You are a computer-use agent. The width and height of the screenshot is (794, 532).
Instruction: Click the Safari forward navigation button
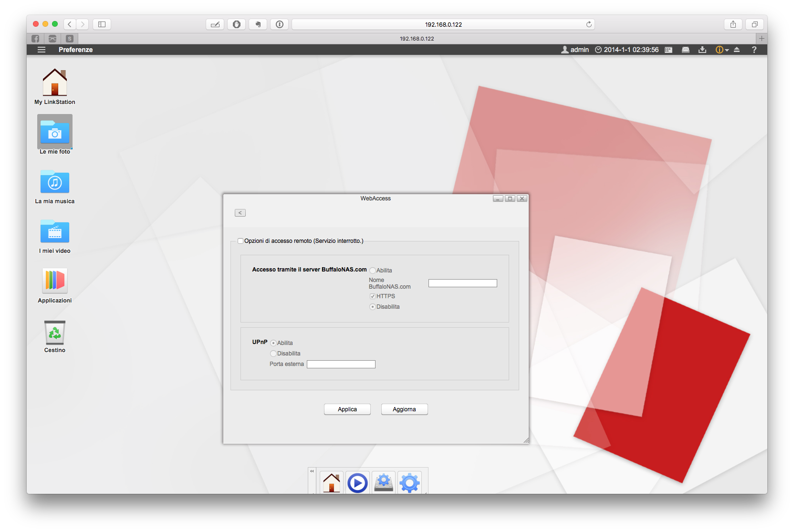pos(83,24)
